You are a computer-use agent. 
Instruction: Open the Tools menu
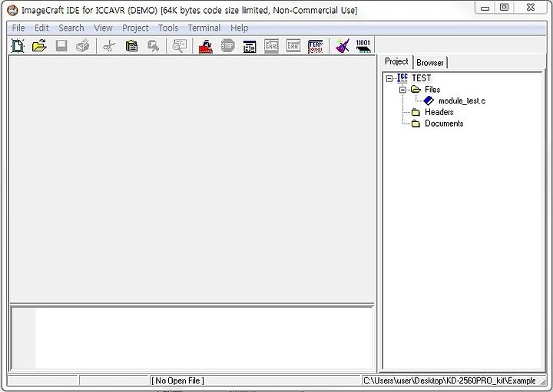click(x=168, y=28)
